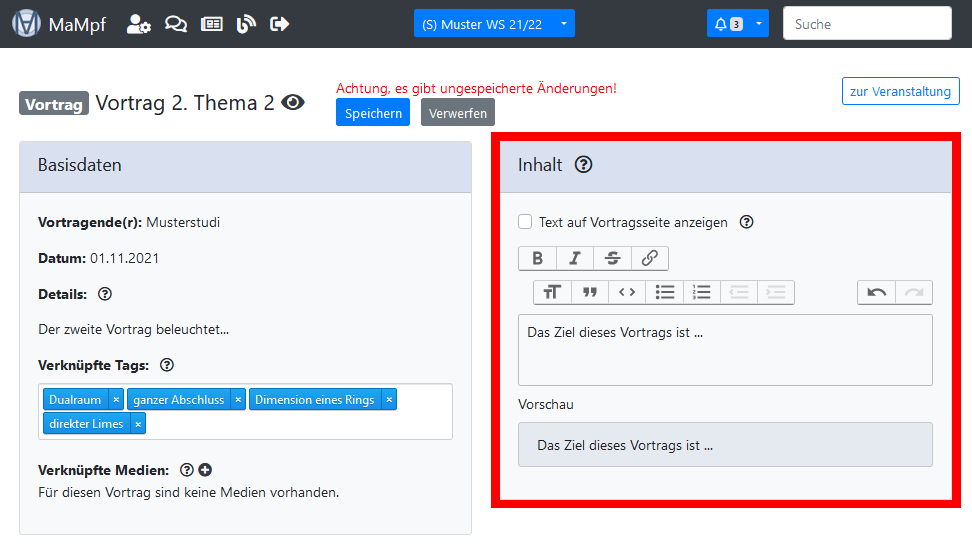The image size is (972, 549).
Task: Add linked media with the plus icon
Action: pyautogui.click(x=205, y=470)
